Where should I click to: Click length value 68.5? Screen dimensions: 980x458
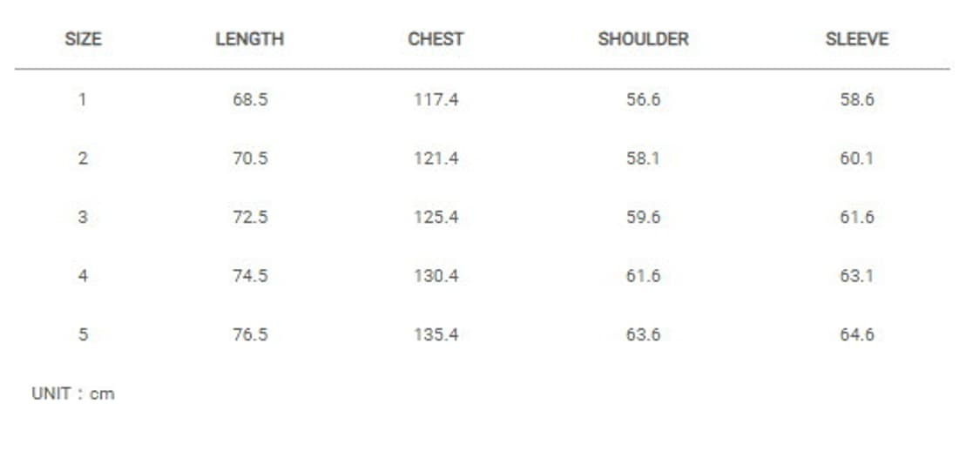250,99
